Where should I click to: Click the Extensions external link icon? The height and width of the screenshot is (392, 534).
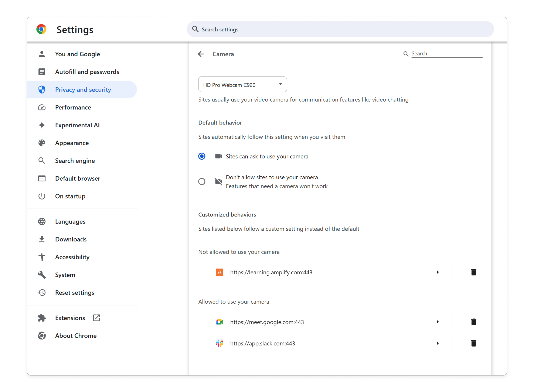coord(96,318)
